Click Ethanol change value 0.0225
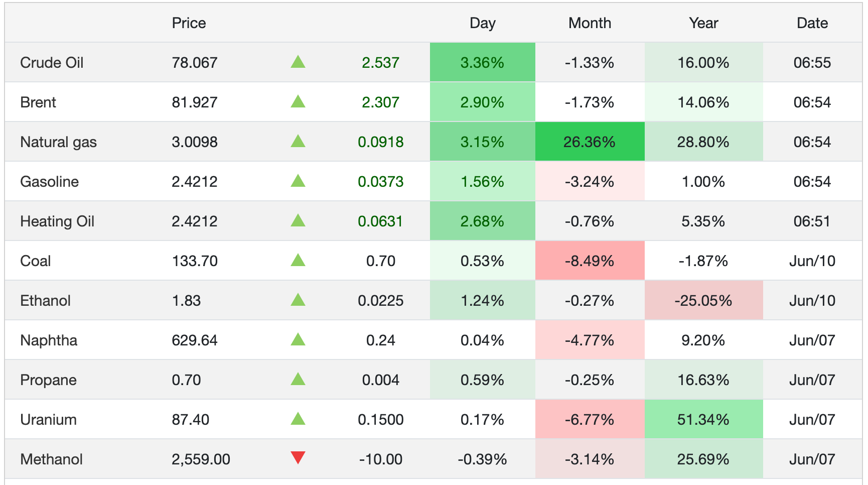This screenshot has width=868, height=485. (x=381, y=301)
